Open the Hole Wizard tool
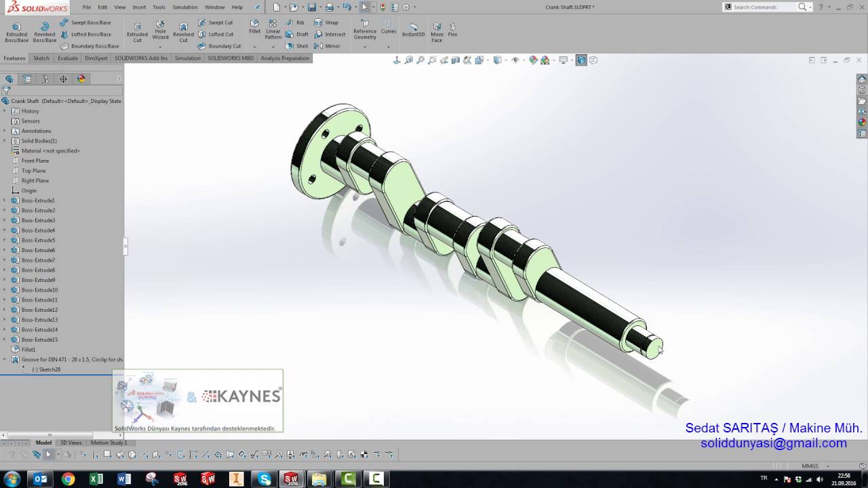This screenshot has width=868, height=488. click(160, 30)
